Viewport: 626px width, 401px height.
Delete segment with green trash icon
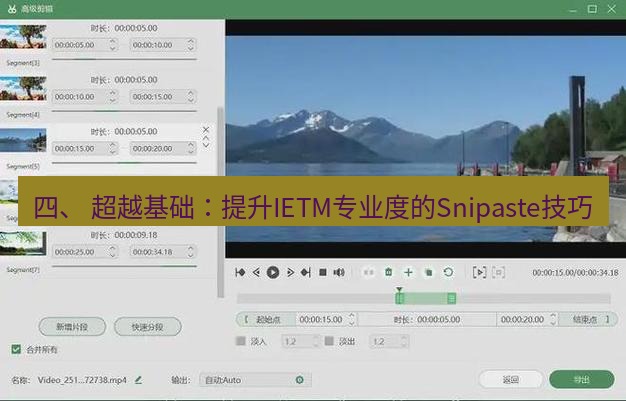388,272
